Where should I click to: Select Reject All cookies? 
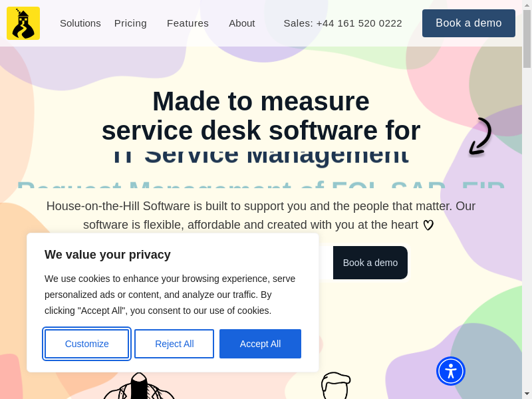coord(174,344)
